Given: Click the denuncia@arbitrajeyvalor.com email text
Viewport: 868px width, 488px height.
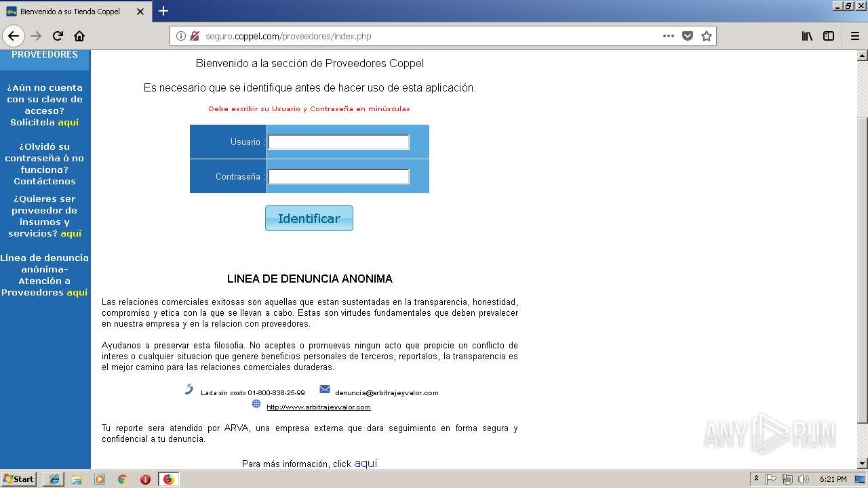Looking at the screenshot, I should [x=387, y=392].
